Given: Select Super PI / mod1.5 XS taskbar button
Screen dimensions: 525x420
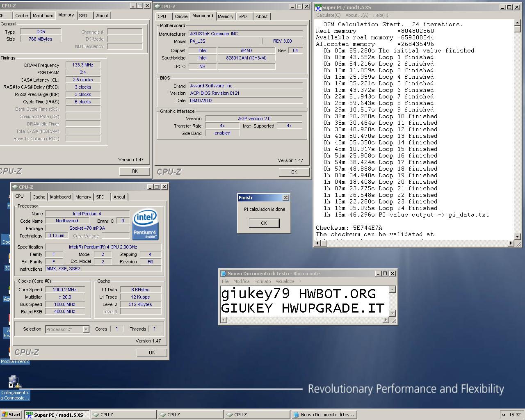Looking at the screenshot, I should click(x=57, y=415).
